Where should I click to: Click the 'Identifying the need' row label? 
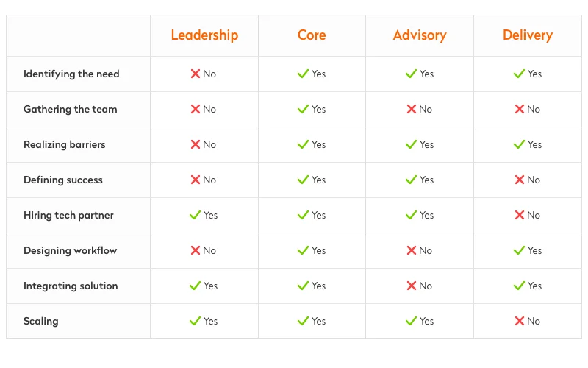[71, 74]
